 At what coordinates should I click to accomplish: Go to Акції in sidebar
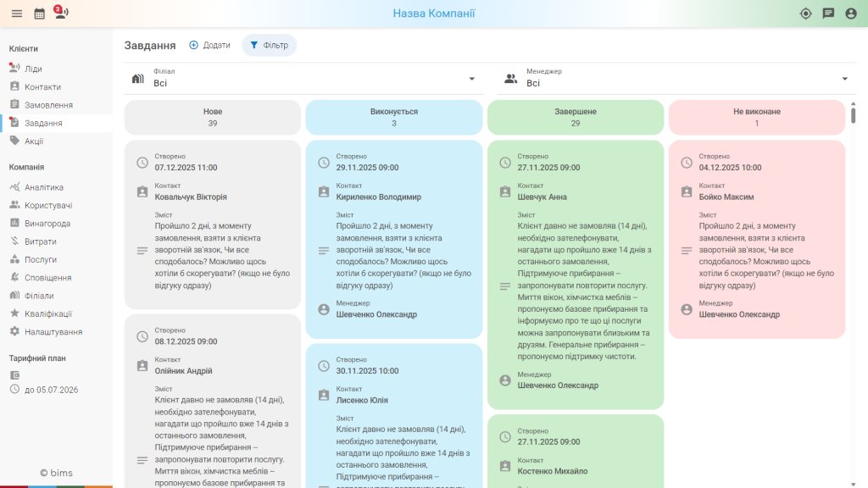(x=56, y=141)
